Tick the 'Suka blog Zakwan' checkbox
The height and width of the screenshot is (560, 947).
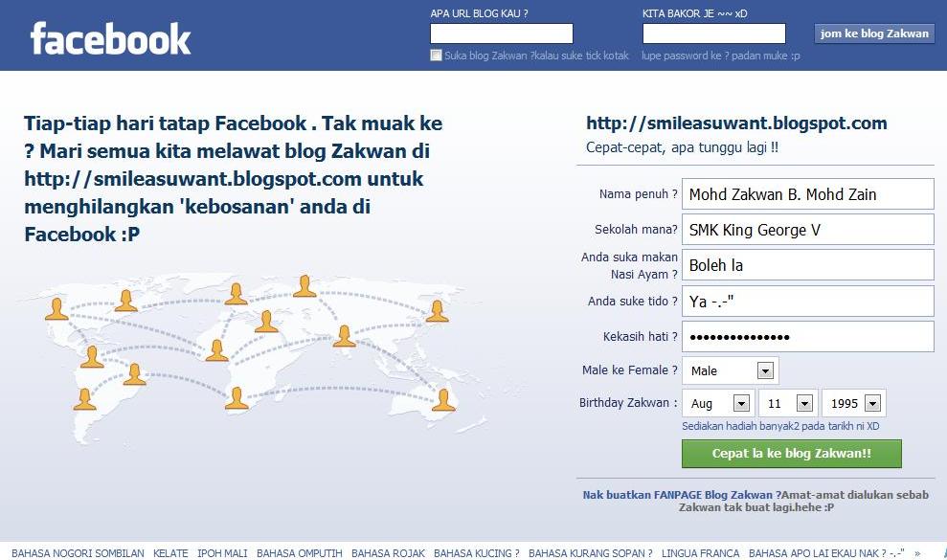tap(436, 56)
